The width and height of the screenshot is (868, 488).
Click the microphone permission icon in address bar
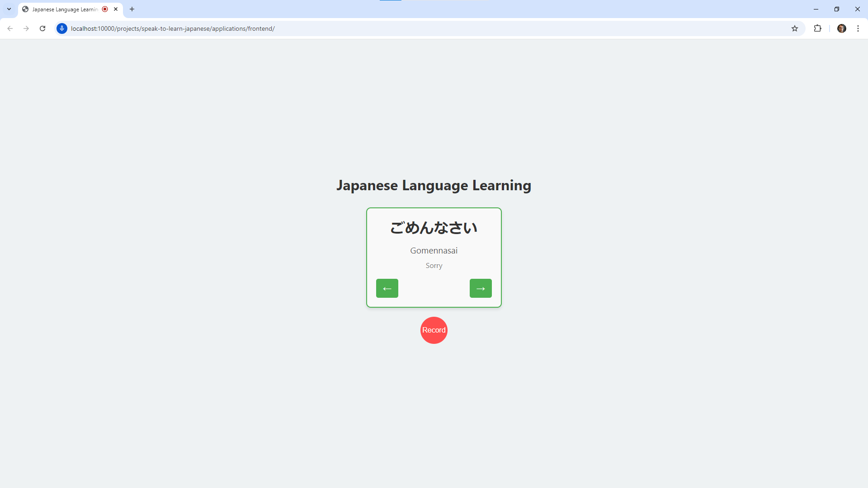[62, 28]
